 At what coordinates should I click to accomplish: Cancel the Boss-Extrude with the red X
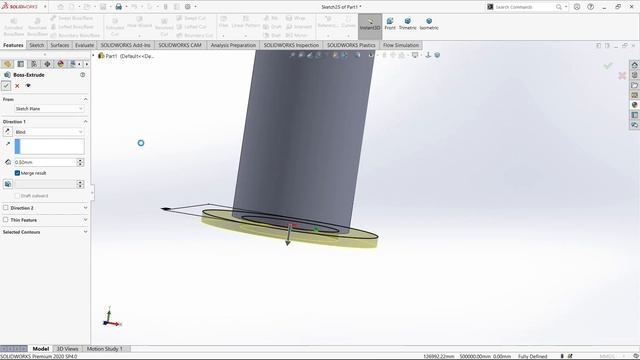17,86
